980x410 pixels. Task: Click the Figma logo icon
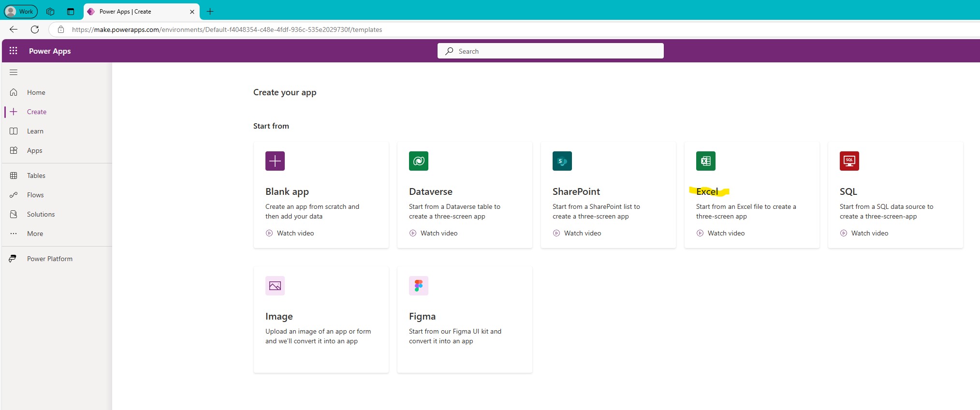click(419, 286)
